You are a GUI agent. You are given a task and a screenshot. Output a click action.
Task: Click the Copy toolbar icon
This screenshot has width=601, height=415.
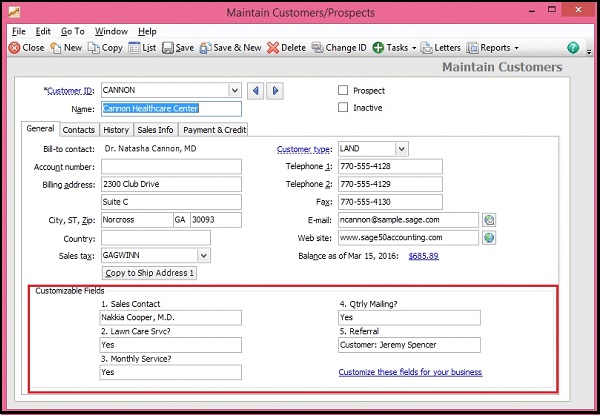click(x=94, y=48)
